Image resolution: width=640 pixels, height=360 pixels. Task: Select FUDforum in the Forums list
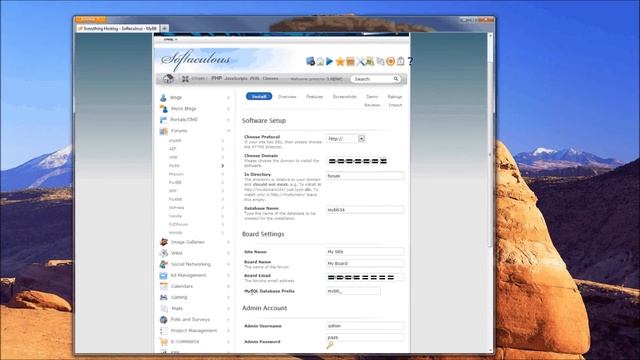coord(178,224)
